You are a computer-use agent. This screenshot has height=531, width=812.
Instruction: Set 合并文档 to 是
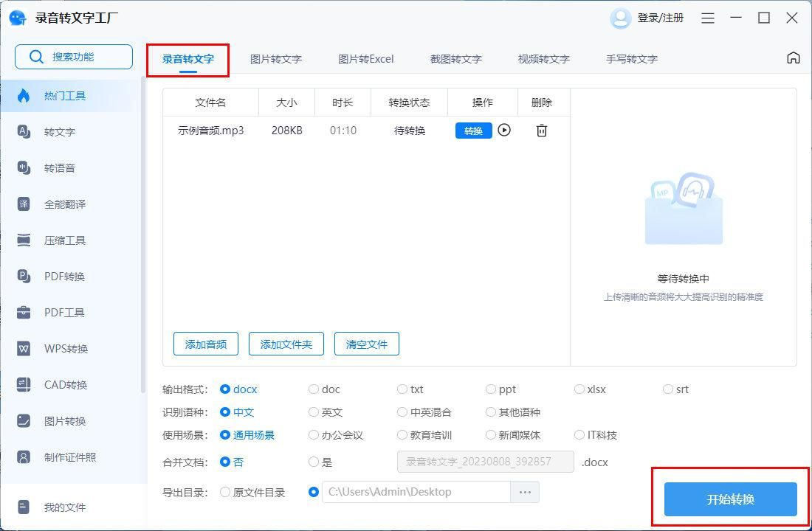[320, 462]
